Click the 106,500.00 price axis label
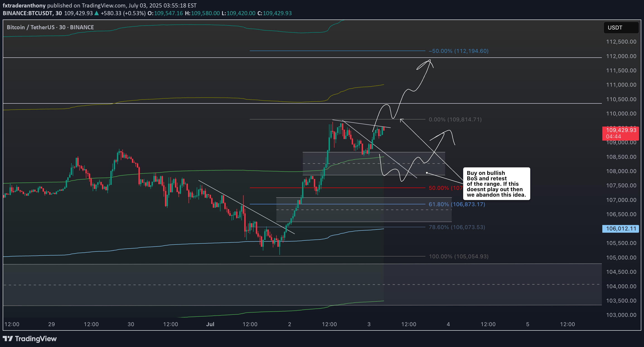644x347 pixels. [621, 214]
